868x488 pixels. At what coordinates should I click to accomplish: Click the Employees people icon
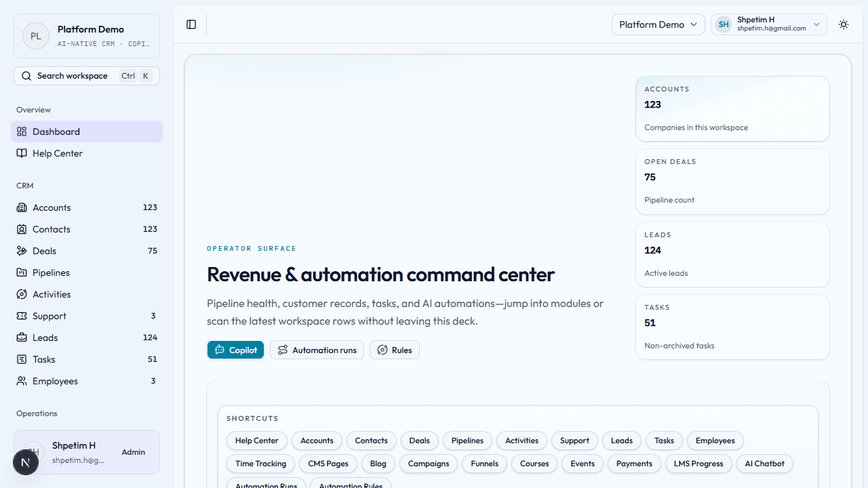point(22,381)
